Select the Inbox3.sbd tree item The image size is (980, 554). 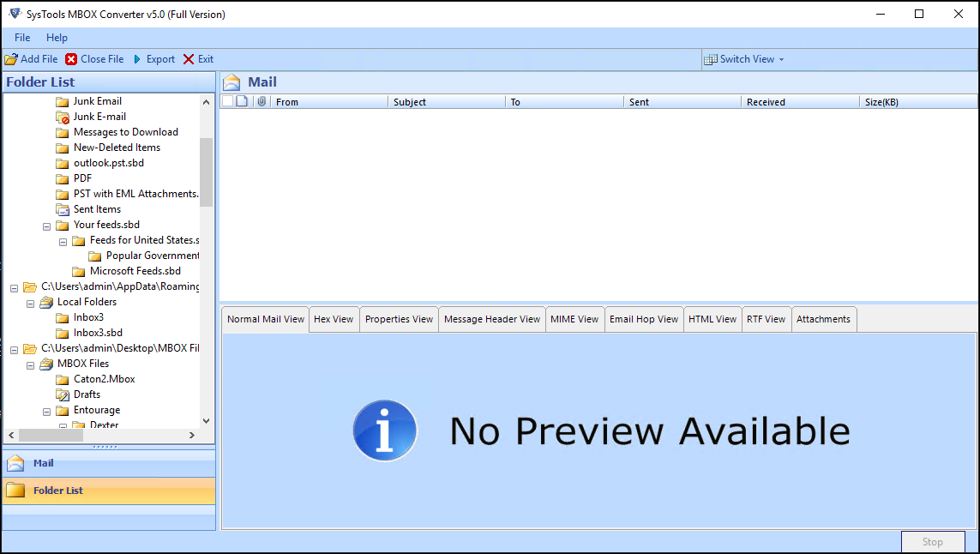(98, 333)
